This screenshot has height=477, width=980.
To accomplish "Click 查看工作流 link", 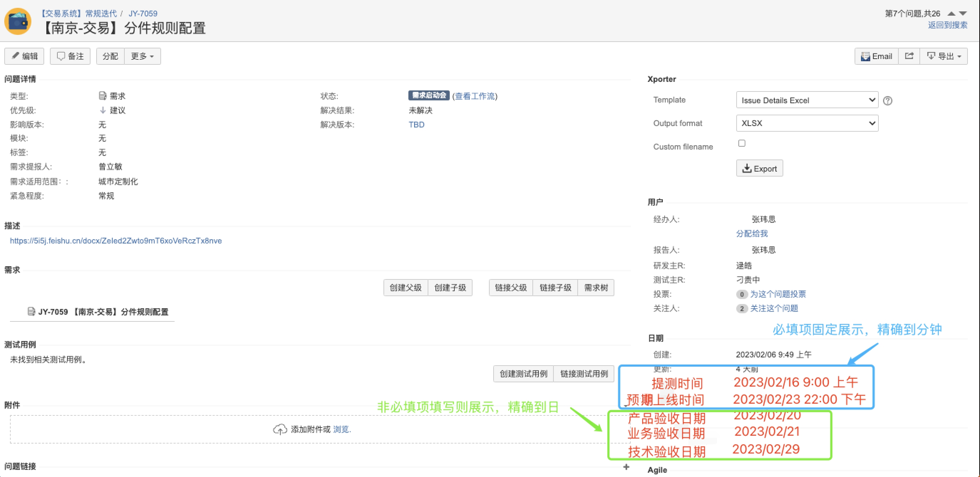I will (x=475, y=96).
